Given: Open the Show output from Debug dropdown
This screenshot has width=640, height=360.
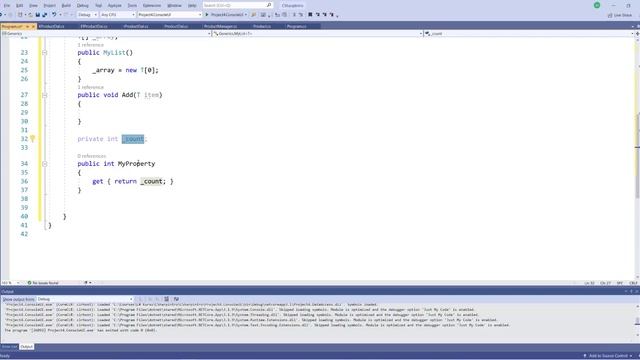Looking at the screenshot, I should coord(85,299).
